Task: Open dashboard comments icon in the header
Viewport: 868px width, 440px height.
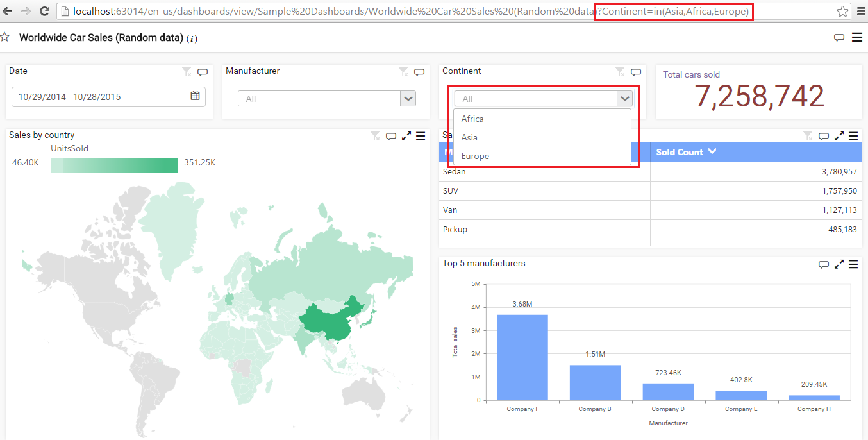Action: coord(839,38)
